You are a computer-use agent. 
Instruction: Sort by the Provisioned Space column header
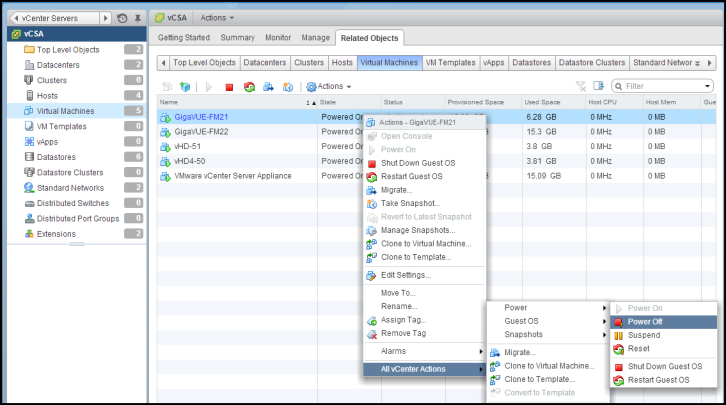(483, 102)
